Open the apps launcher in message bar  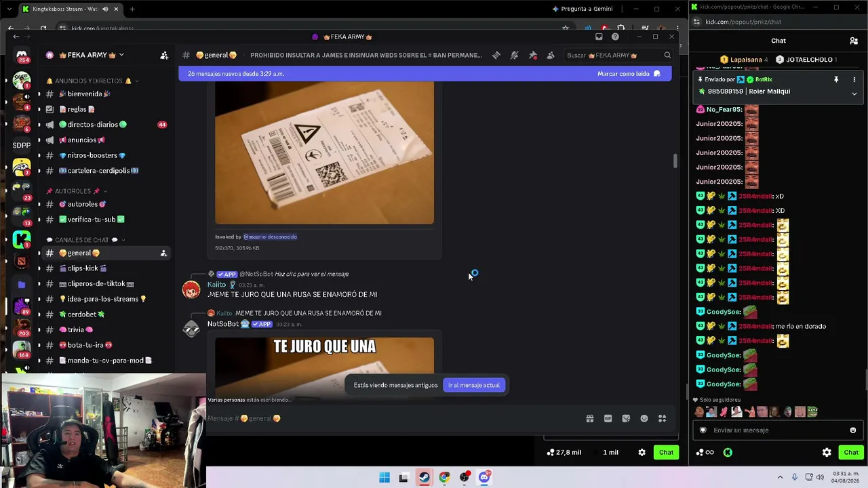click(663, 418)
